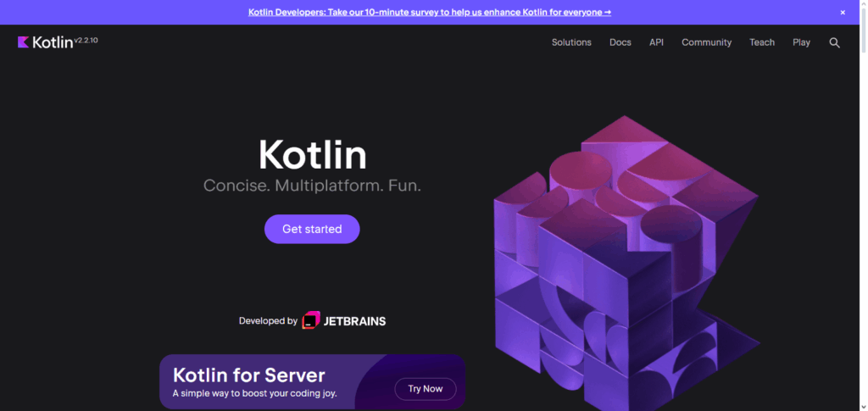Open the API menu item
The image size is (868, 411).
[656, 42]
